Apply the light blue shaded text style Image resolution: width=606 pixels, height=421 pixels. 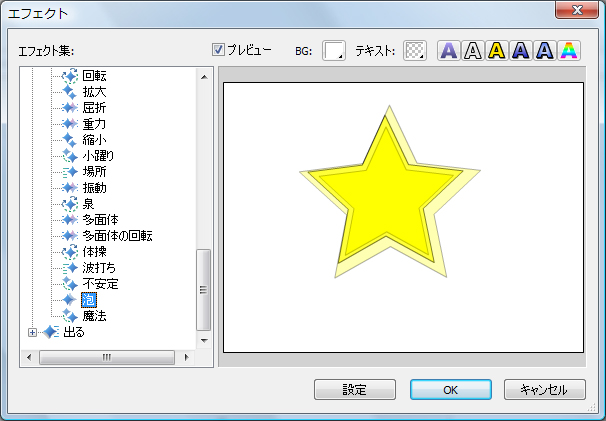coord(545,51)
